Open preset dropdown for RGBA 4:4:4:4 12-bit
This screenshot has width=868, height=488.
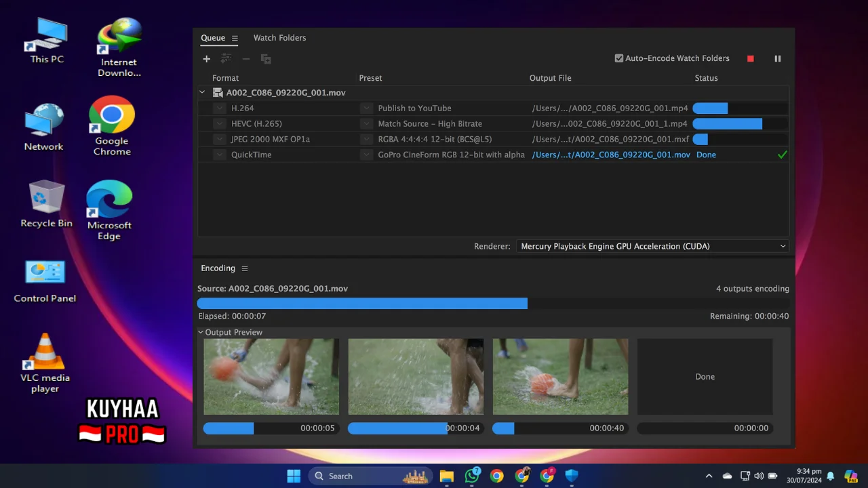pos(366,140)
